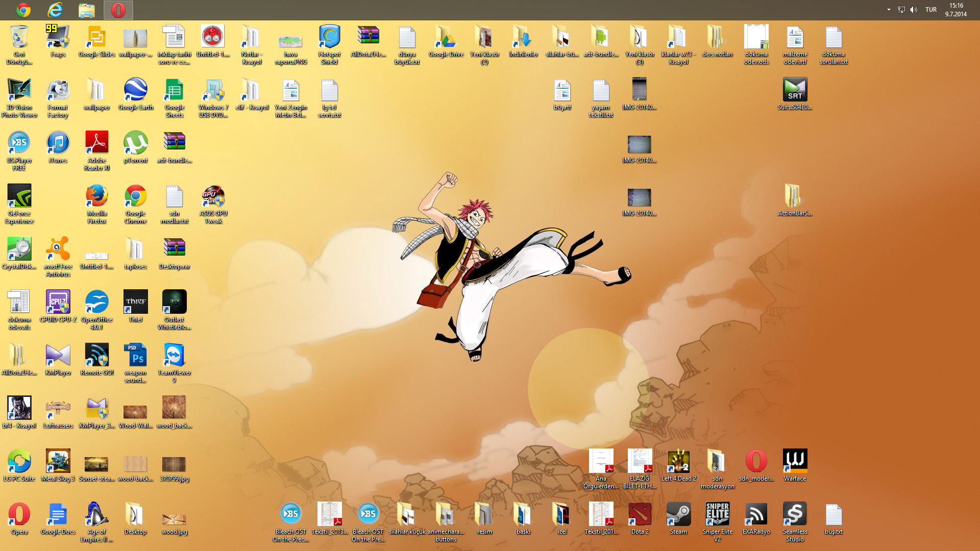Launch Dota 2 shortcut

click(x=640, y=519)
